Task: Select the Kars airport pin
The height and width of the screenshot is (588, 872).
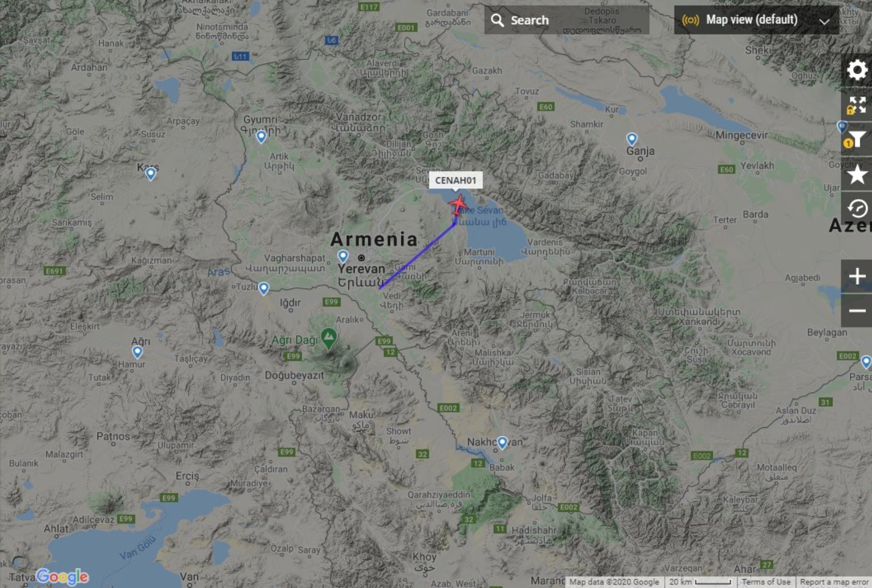Action: point(150,174)
